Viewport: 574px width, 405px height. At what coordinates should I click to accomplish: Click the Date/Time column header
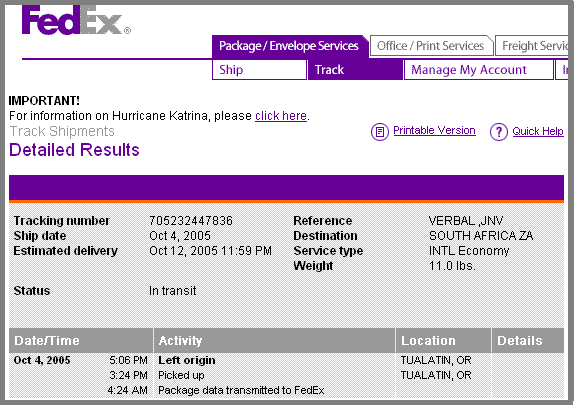[81, 341]
